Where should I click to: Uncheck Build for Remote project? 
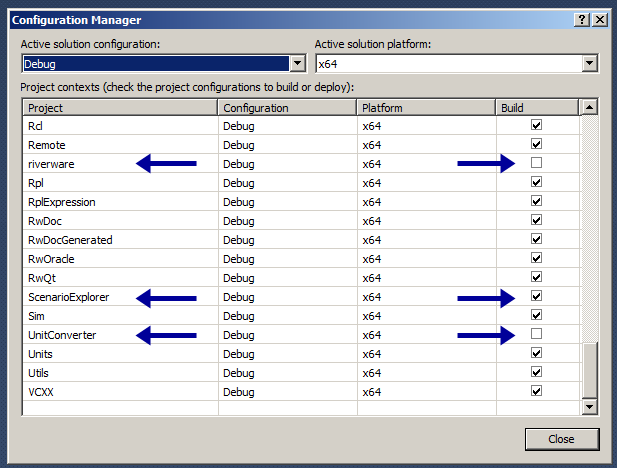pyautogui.click(x=536, y=144)
